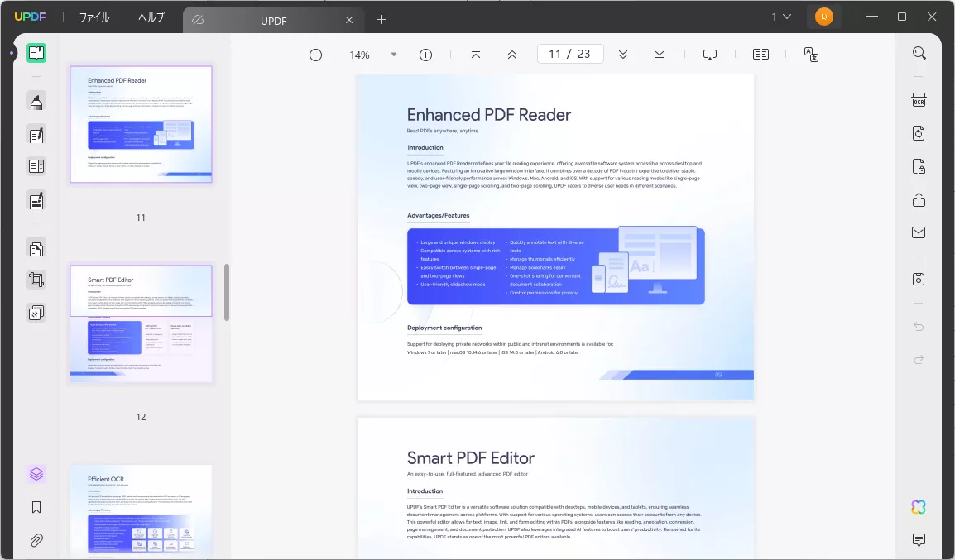955x560 pixels.
Task: Open the Bookmarks panel
Action: pyautogui.click(x=36, y=508)
